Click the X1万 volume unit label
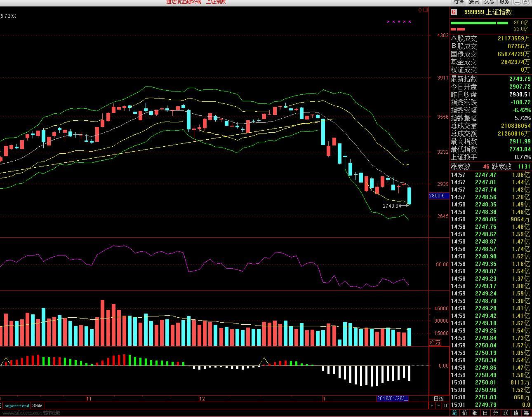This screenshot has height=417, width=532. (435, 342)
